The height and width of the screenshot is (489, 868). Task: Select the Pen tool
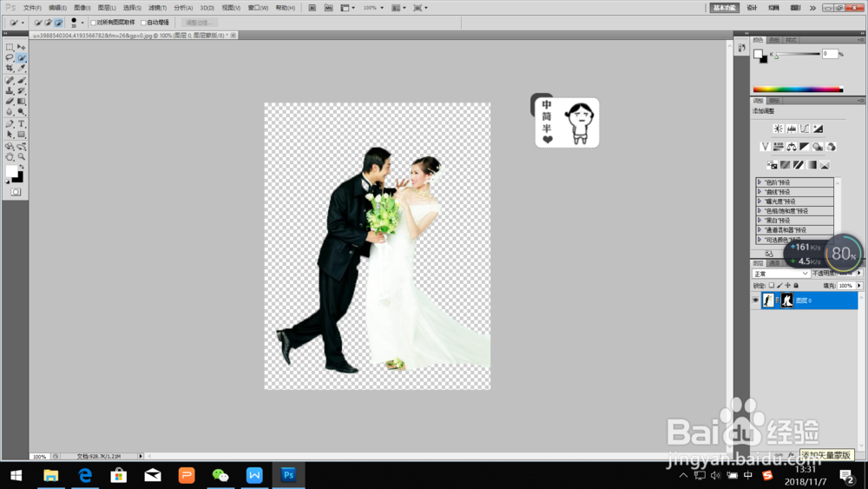click(x=10, y=124)
